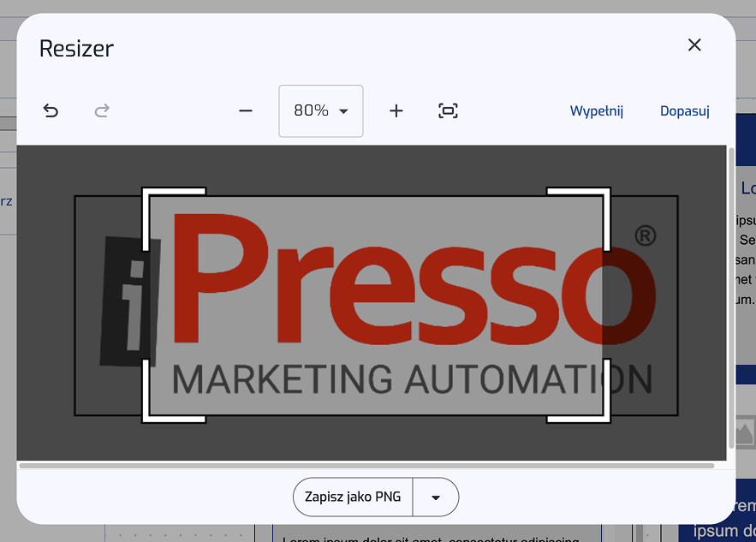
Task: Expand save format options arrow
Action: point(436,497)
